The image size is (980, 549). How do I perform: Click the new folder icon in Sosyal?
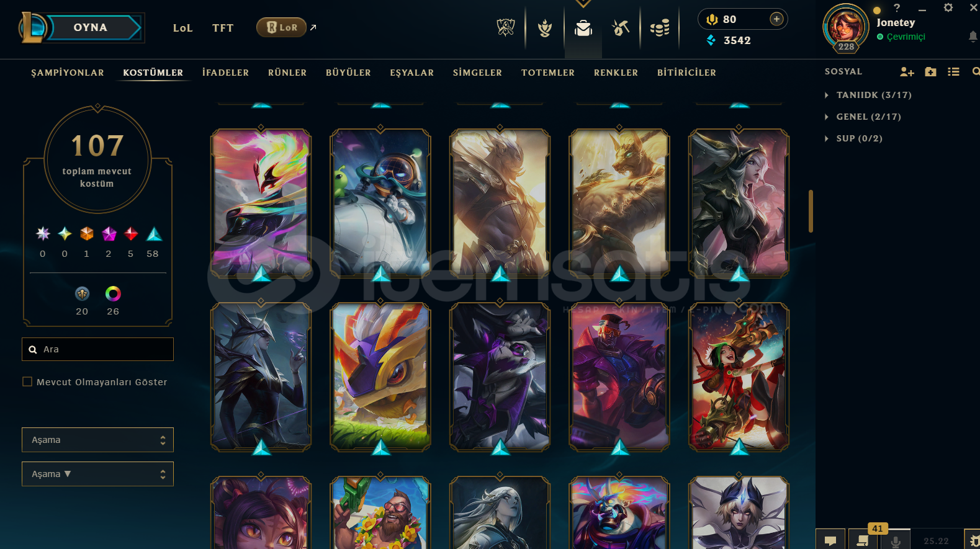pyautogui.click(x=930, y=72)
